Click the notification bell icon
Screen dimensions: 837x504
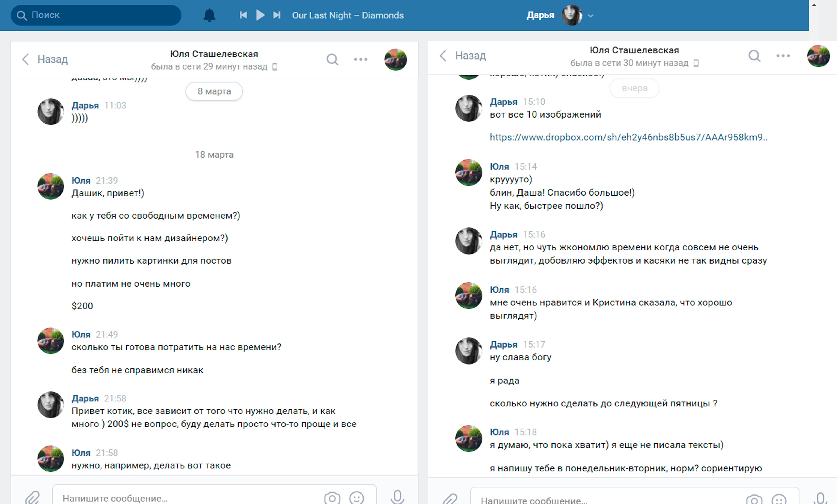coord(209,15)
